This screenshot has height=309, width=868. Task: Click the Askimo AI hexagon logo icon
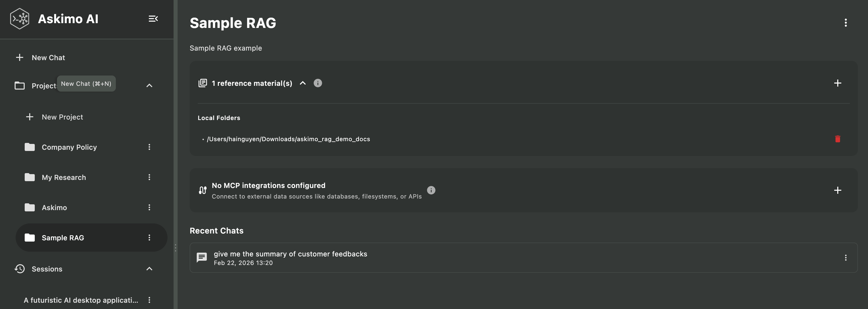pos(19,19)
